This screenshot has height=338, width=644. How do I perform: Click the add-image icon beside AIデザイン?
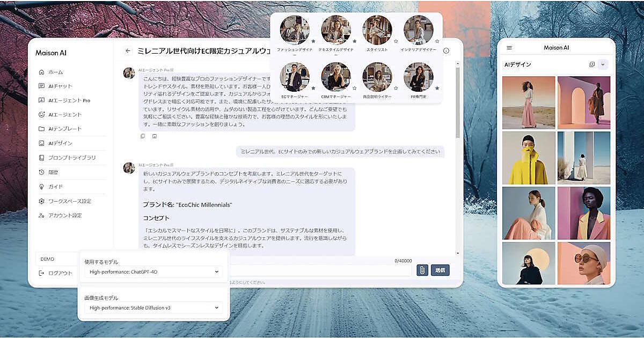pyautogui.click(x=592, y=64)
